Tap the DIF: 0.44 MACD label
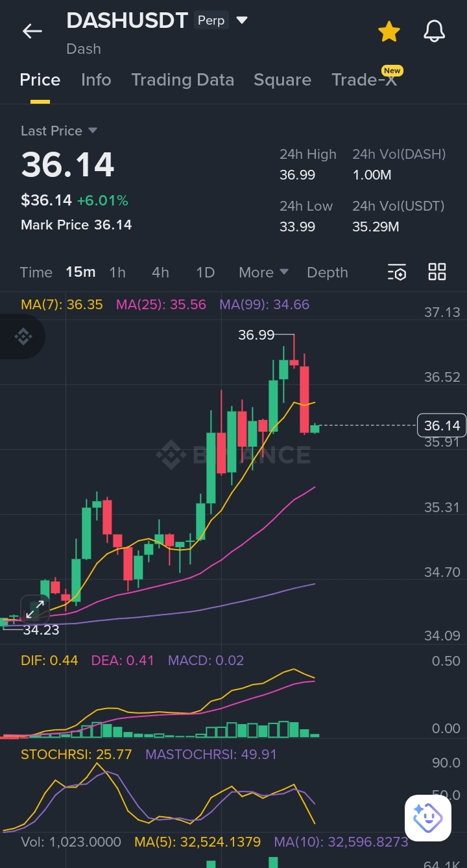This screenshot has height=868, width=467. pyautogui.click(x=49, y=661)
